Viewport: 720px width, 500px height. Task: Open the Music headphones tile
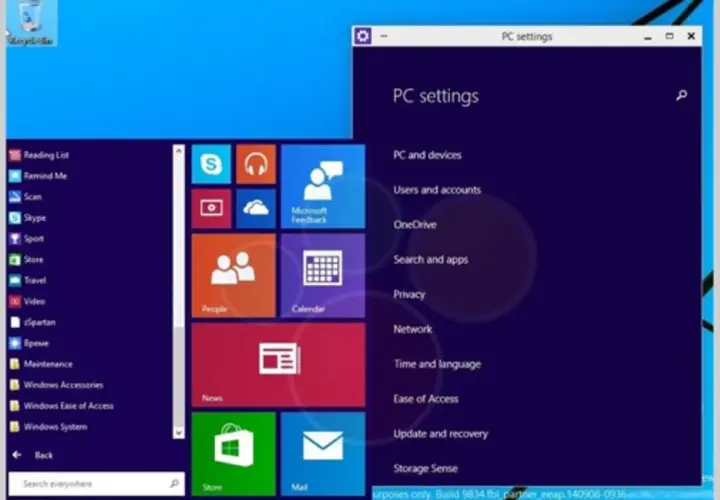point(256,164)
